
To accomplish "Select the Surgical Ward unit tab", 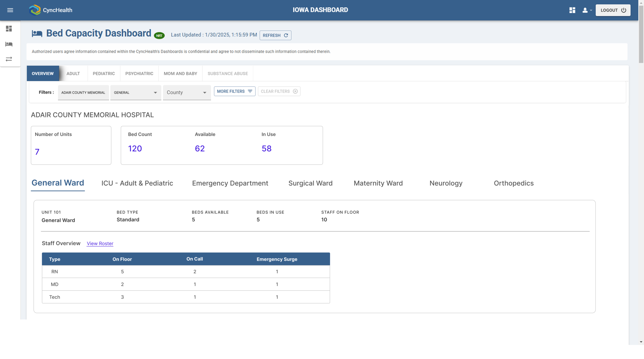I will click(310, 183).
